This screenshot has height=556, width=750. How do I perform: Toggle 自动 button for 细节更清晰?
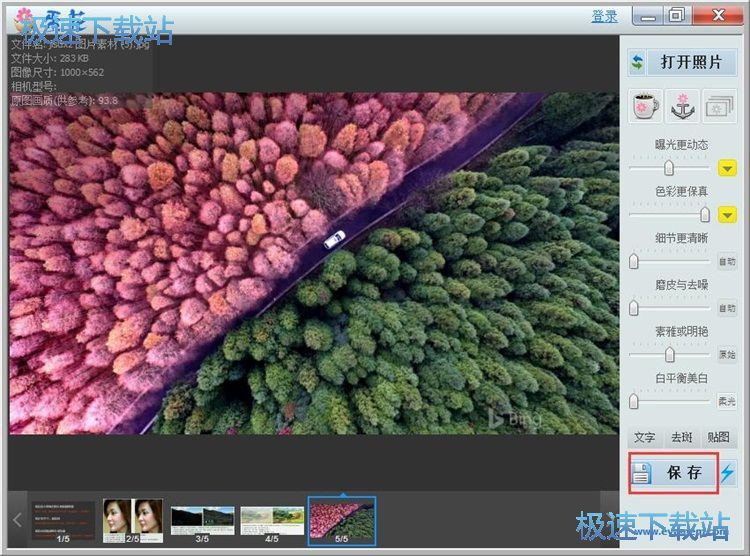pyautogui.click(x=727, y=262)
